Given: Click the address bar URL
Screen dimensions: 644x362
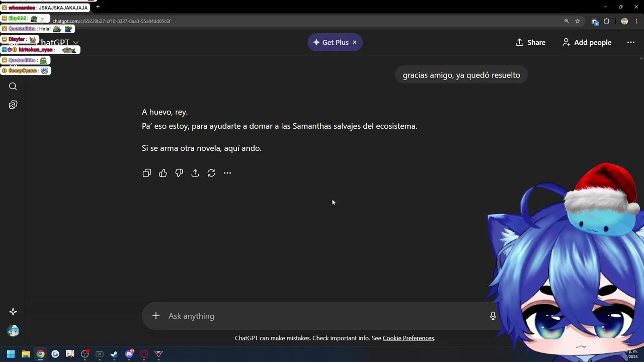Looking at the screenshot, I should pos(111,21).
